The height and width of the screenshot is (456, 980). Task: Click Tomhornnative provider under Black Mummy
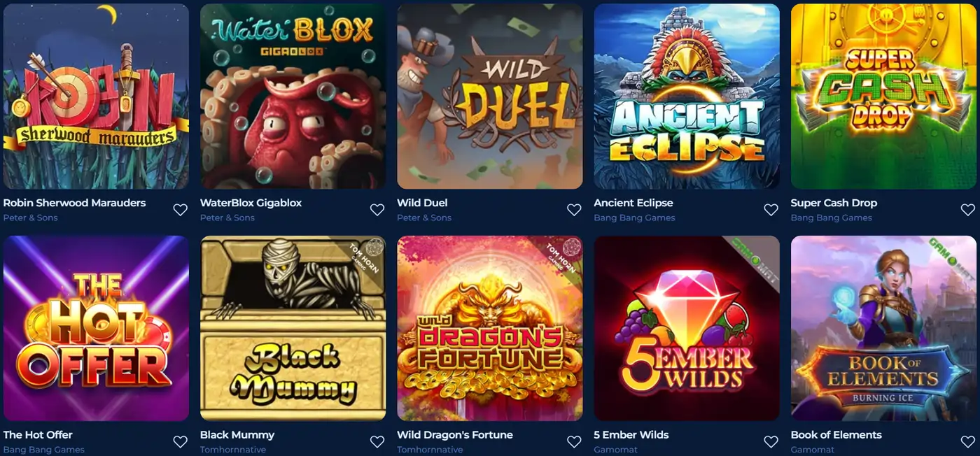pyautogui.click(x=233, y=450)
